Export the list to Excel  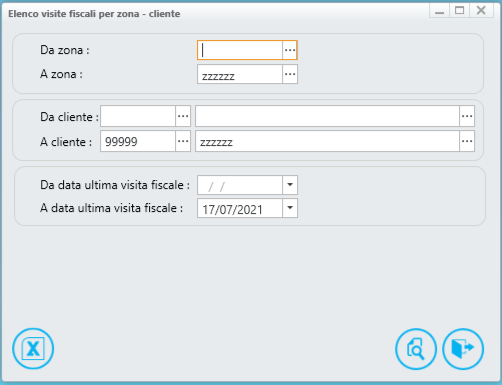point(33,349)
